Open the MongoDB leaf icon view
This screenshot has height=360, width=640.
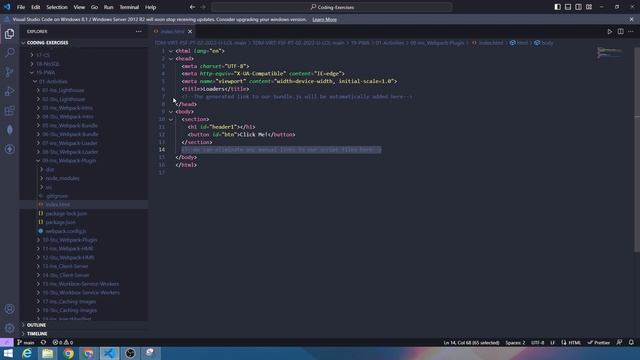coord(9,130)
